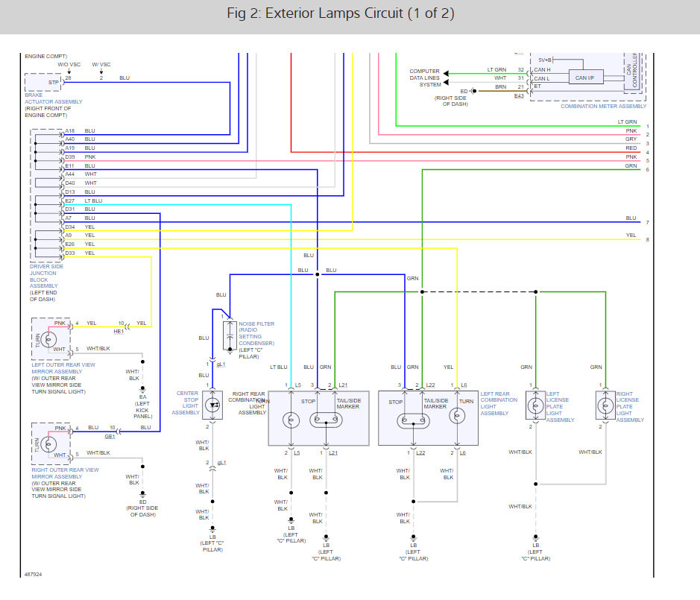Click the CAN I/F box in combination meter
This screenshot has width=700, height=600.
coord(585,78)
